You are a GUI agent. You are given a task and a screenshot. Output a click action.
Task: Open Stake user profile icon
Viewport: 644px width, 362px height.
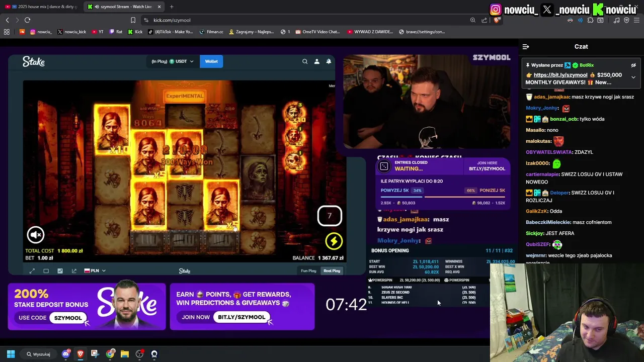316,61
